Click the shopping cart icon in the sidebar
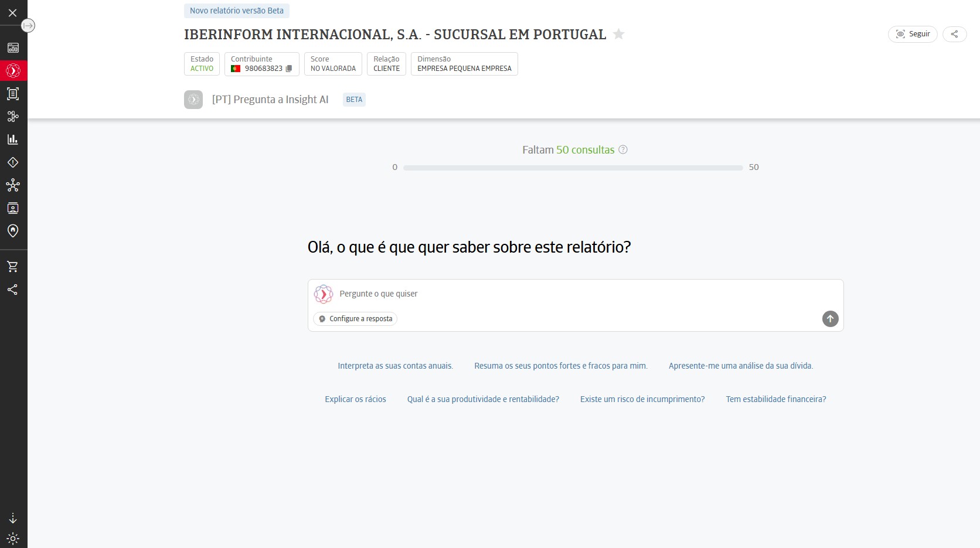Image resolution: width=980 pixels, height=548 pixels. [x=12, y=266]
